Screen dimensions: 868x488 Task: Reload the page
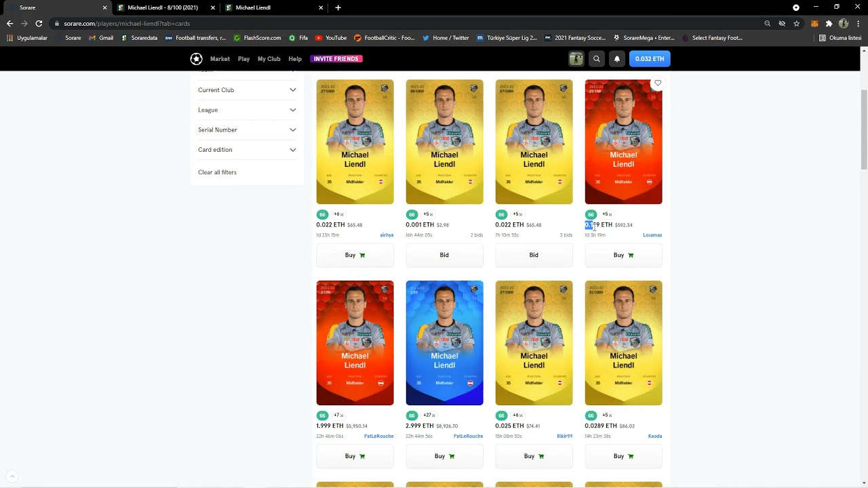coord(39,23)
